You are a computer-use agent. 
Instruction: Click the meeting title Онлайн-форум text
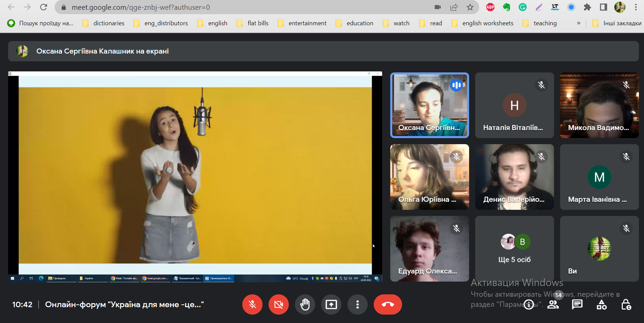click(125, 304)
